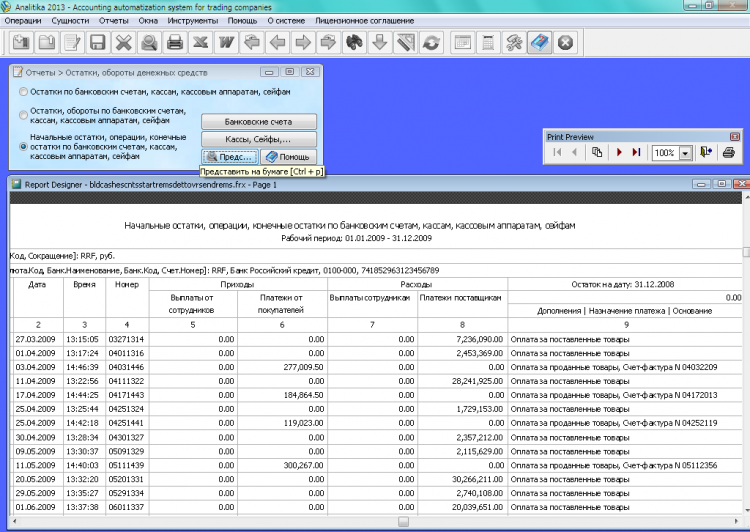This screenshot has width=750, height=532.
Task: Select radio 'Начальные остатки, операции, конечные остатки'
Action: [23, 146]
